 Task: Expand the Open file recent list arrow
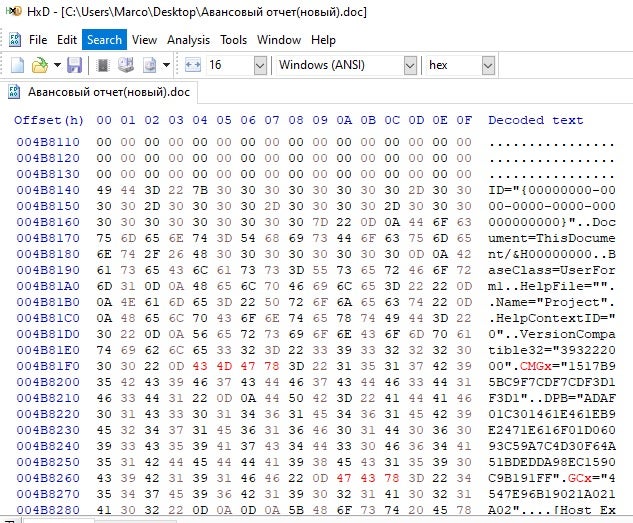coord(56,65)
